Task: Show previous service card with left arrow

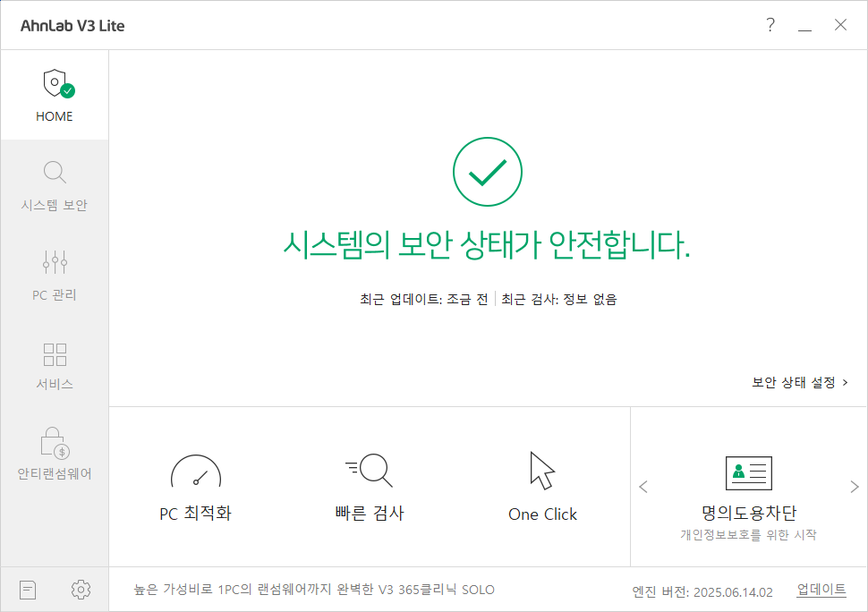Action: coord(643,487)
